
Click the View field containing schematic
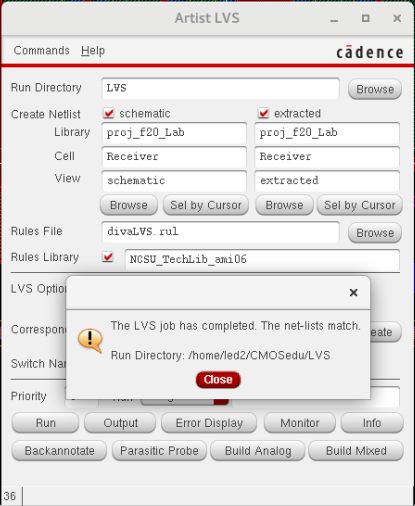pyautogui.click(x=174, y=181)
